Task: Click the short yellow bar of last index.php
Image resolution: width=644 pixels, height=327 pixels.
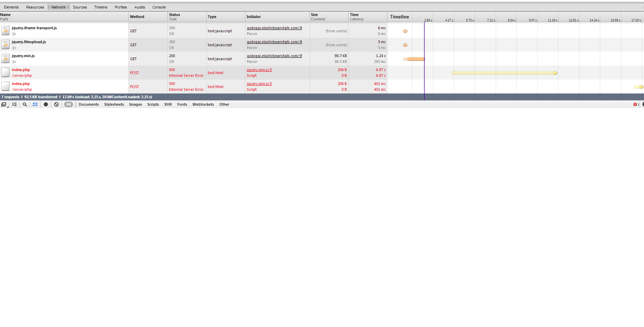Action: tap(638, 87)
